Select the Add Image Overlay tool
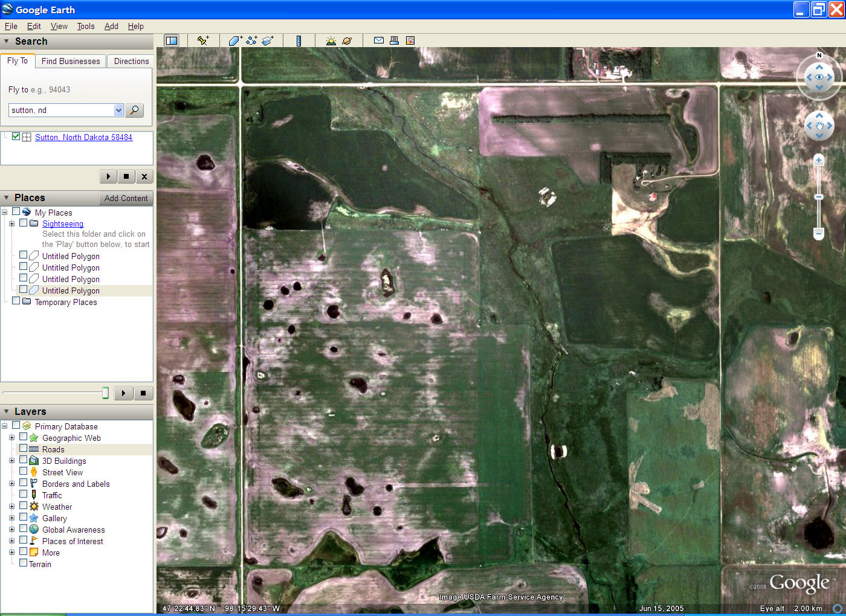The image size is (846, 616). tap(268, 40)
